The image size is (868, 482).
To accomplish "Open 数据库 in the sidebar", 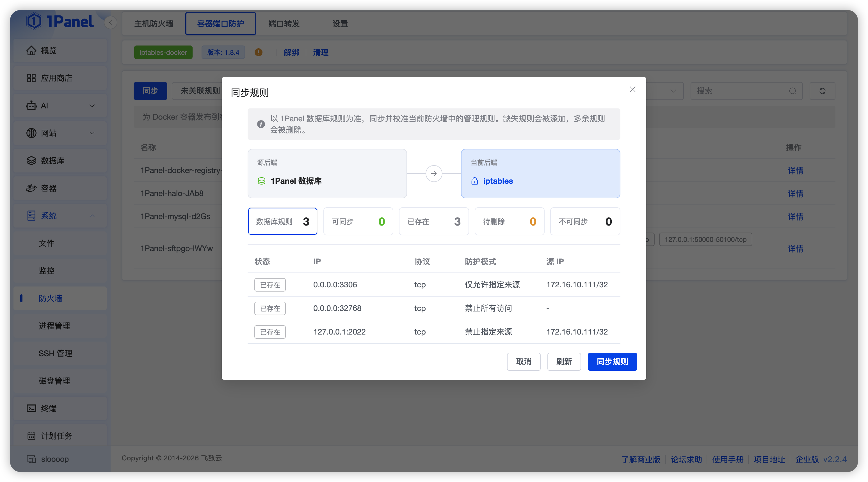I will tap(60, 161).
